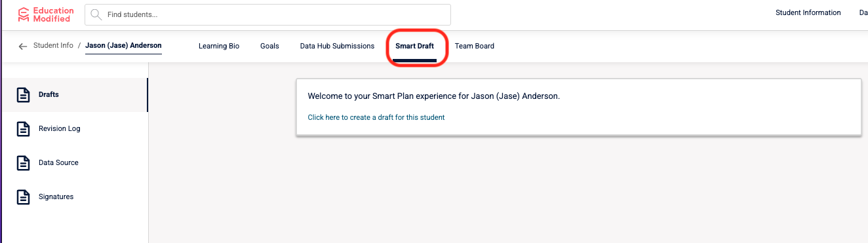Focus the Find students search field
Image resolution: width=868 pixels, height=243 pixels.
tap(267, 14)
